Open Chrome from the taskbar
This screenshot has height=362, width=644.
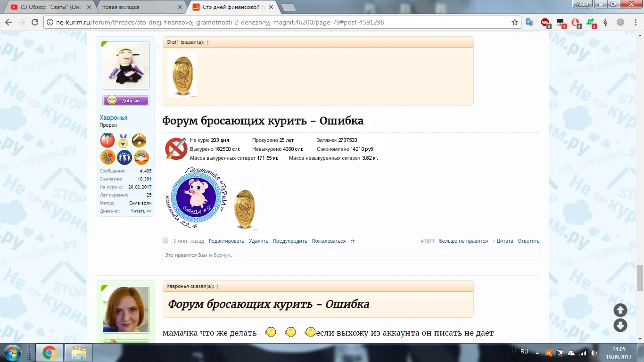click(x=49, y=353)
